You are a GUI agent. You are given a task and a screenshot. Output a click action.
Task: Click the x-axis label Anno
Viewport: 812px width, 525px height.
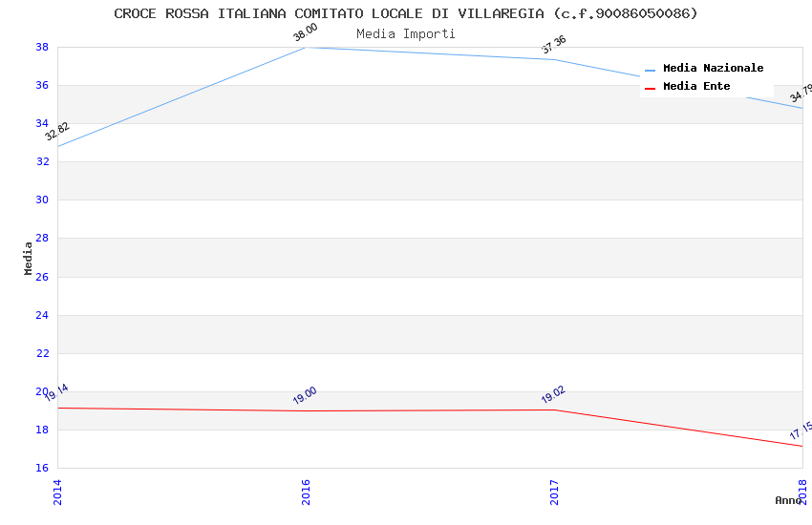tap(788, 500)
